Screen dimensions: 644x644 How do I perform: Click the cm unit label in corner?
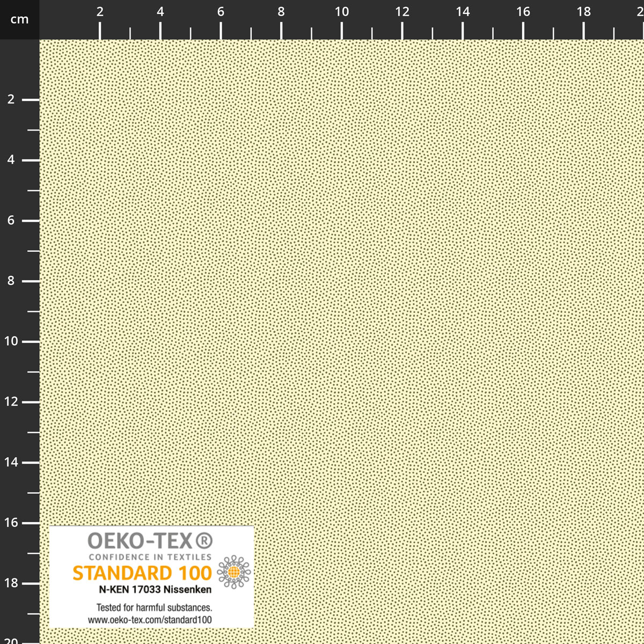[x=19, y=20]
